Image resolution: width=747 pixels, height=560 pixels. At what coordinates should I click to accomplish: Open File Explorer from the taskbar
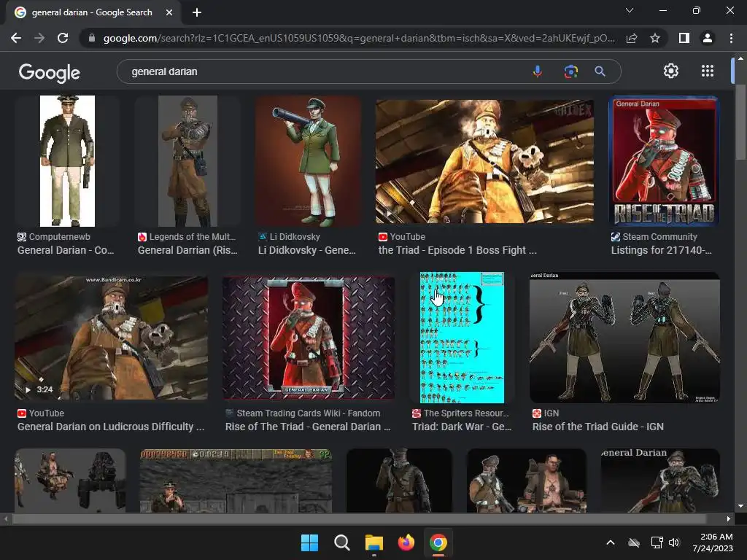[x=374, y=542]
